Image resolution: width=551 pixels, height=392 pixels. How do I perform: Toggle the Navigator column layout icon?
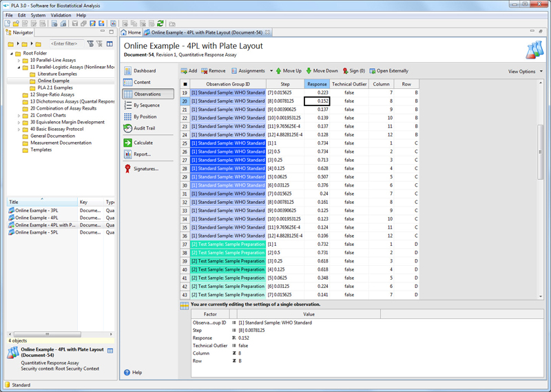tap(110, 43)
